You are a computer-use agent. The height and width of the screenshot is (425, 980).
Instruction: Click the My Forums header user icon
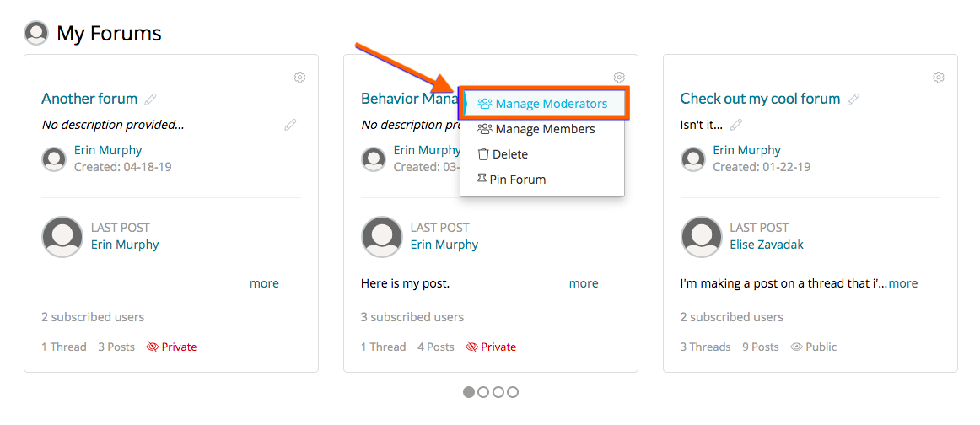(x=36, y=34)
